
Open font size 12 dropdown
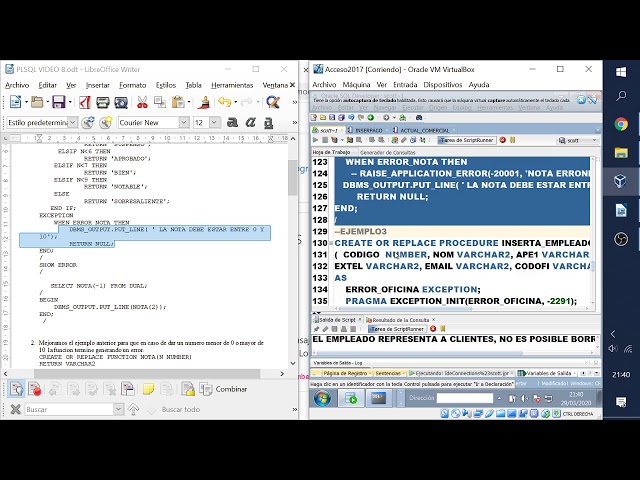click(214, 122)
